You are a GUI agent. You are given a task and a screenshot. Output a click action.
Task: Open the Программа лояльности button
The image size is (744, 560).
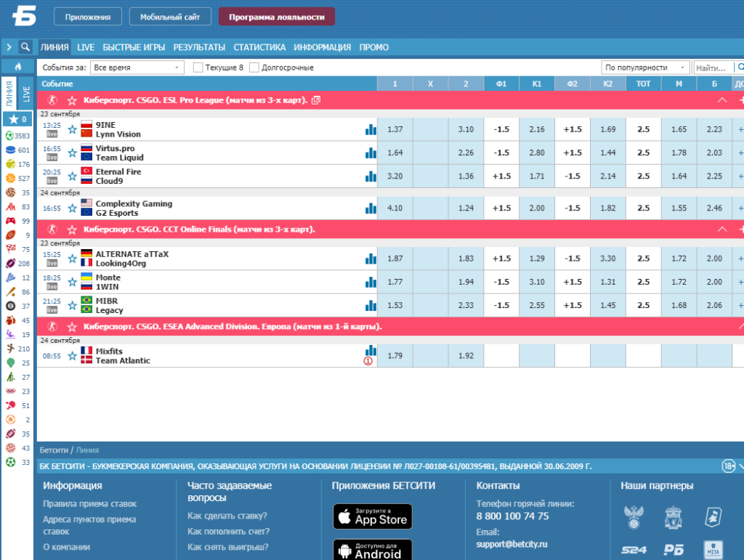[x=277, y=17]
